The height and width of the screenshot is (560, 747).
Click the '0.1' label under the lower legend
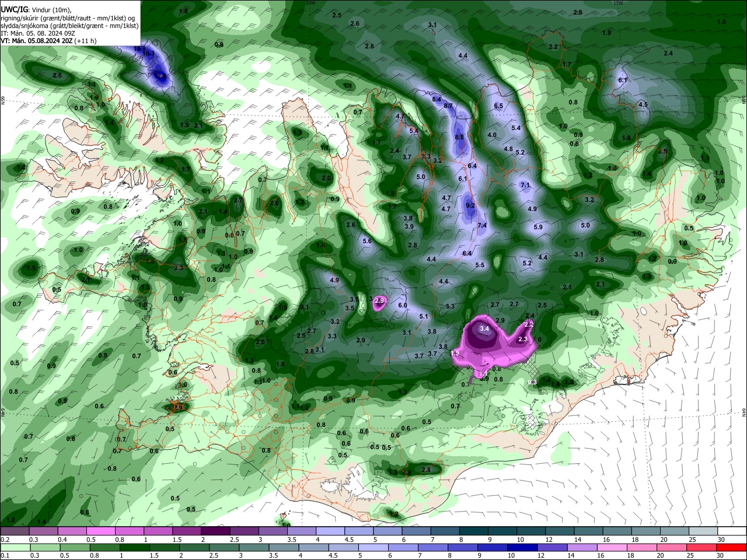(4, 555)
